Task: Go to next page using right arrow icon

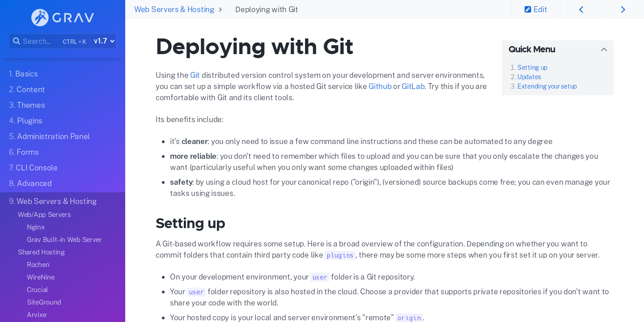Action: coord(623,9)
